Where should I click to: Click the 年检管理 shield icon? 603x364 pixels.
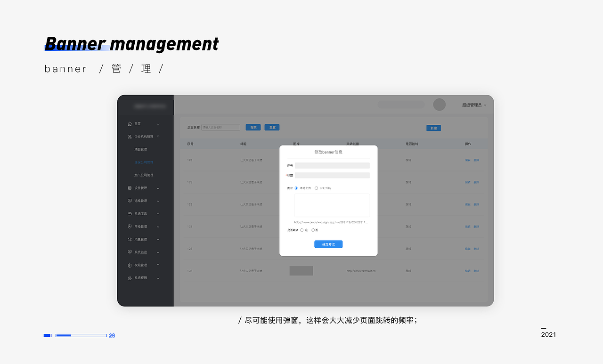(x=130, y=226)
